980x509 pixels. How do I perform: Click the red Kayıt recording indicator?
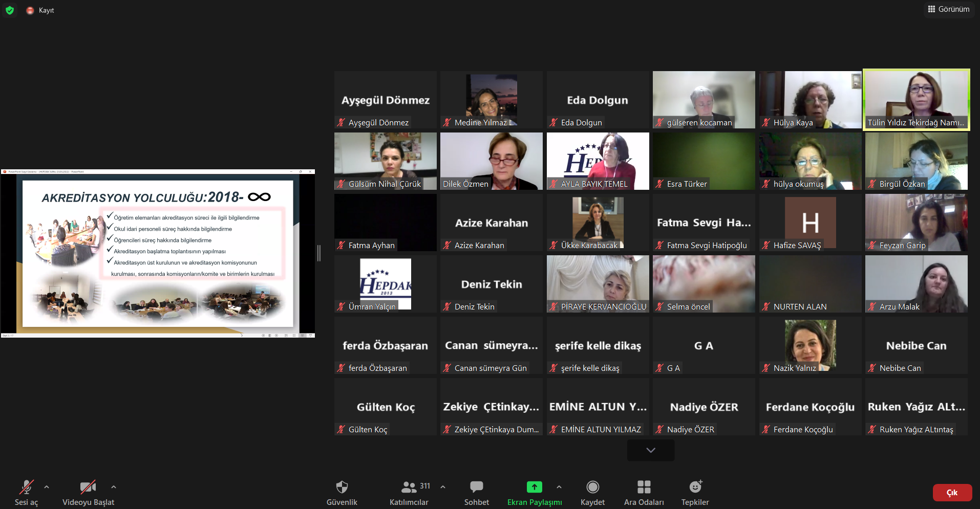tap(30, 10)
